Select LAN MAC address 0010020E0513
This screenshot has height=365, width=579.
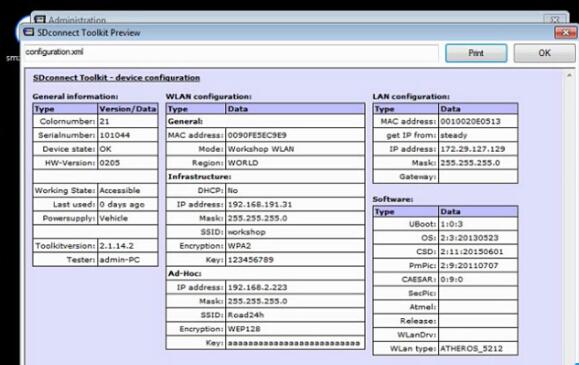coord(470,122)
